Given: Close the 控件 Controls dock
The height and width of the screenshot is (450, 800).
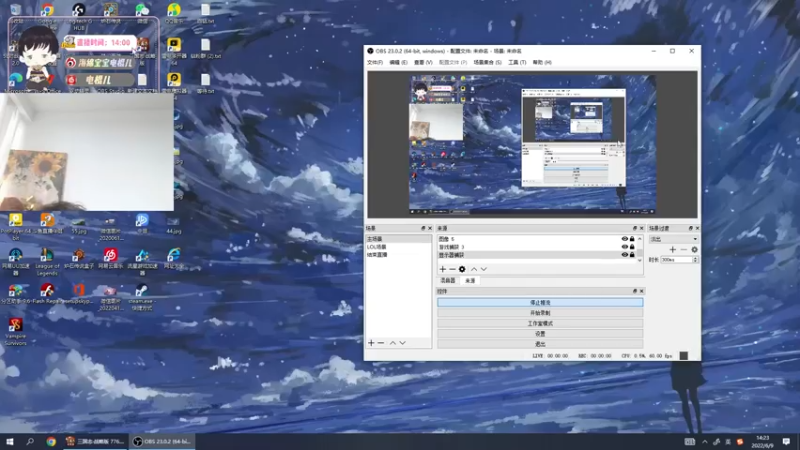Looking at the screenshot, I should (x=641, y=291).
